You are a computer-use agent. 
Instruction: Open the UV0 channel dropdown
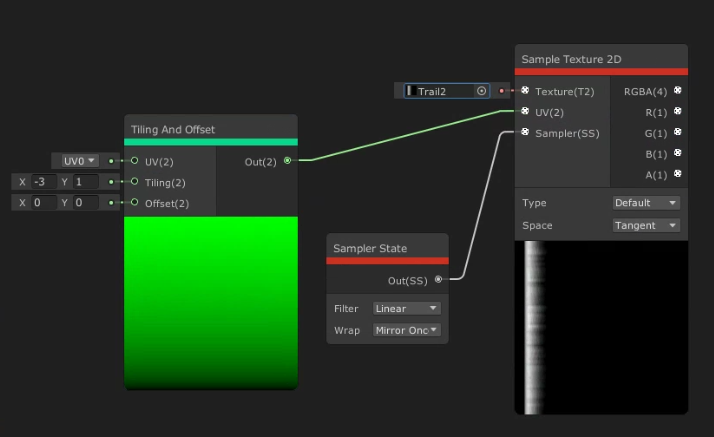pos(79,161)
